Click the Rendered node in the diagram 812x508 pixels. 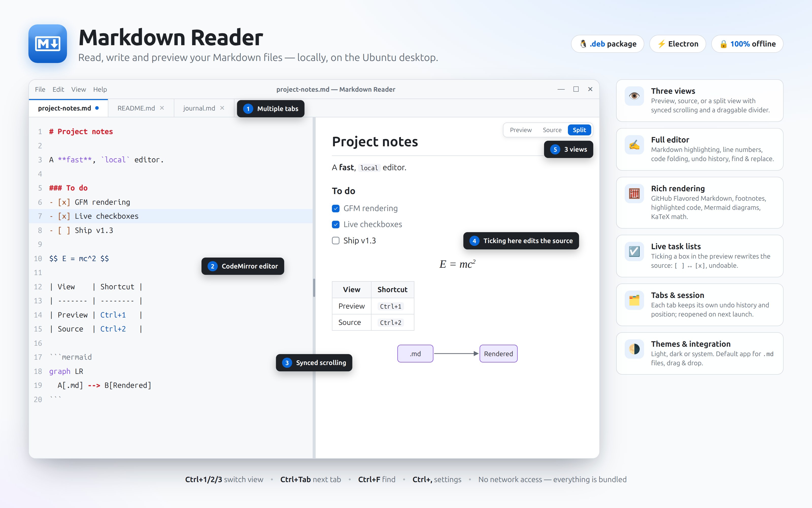[498, 354]
